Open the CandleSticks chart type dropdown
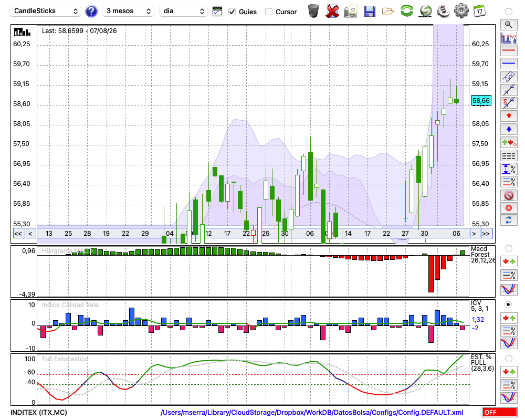 (x=46, y=11)
